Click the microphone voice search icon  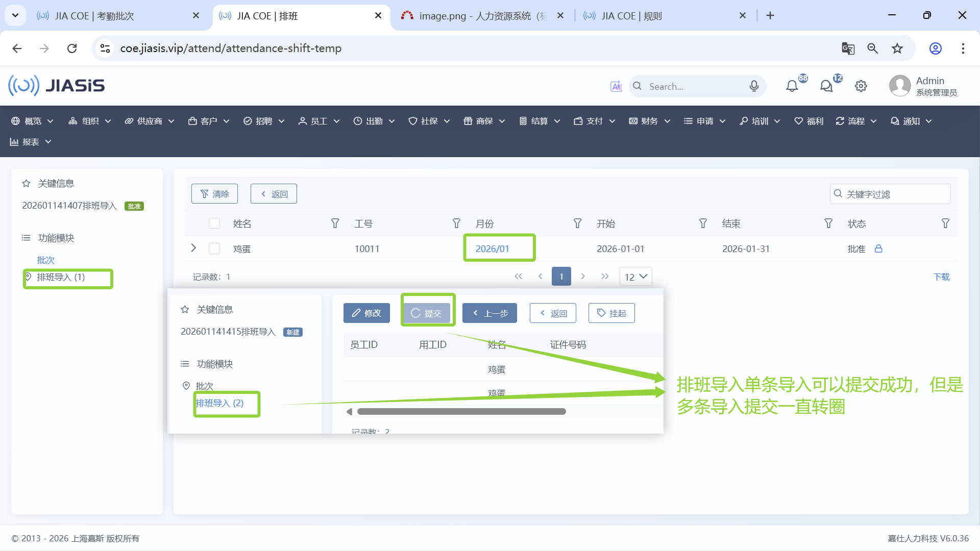coord(754,86)
